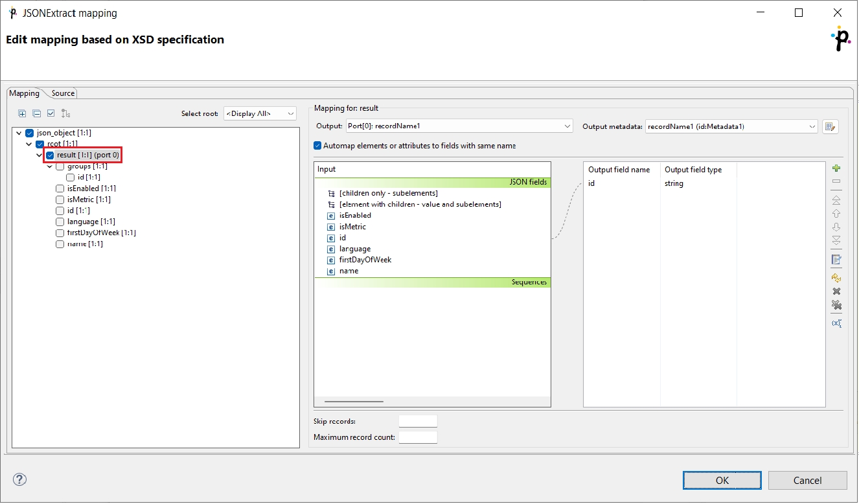Screen dimensions: 859x504
Task: Open the Select root dropdown
Action: point(259,113)
